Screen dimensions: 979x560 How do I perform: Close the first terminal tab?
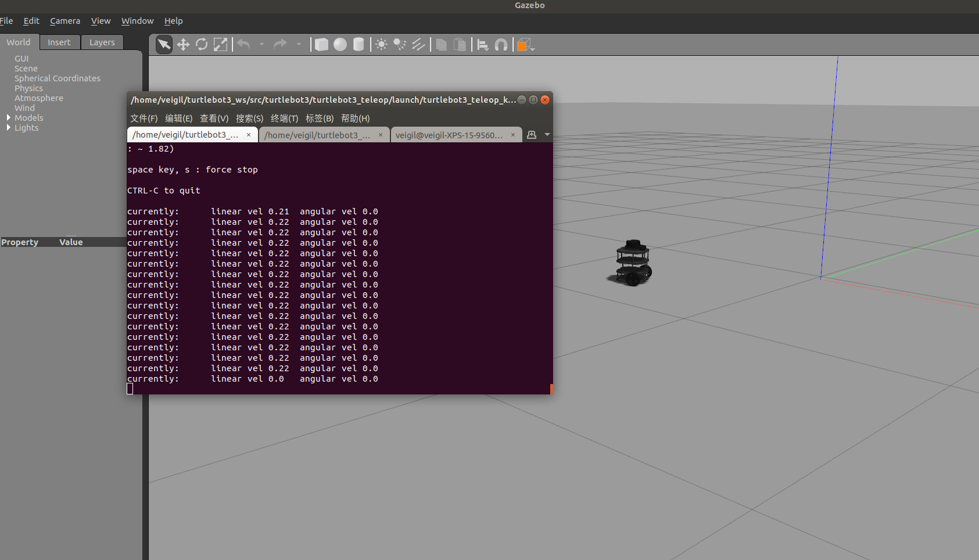coord(249,135)
